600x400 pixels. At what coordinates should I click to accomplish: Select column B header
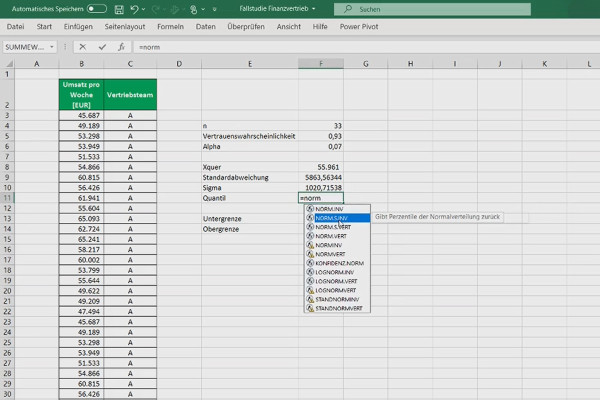click(81, 64)
